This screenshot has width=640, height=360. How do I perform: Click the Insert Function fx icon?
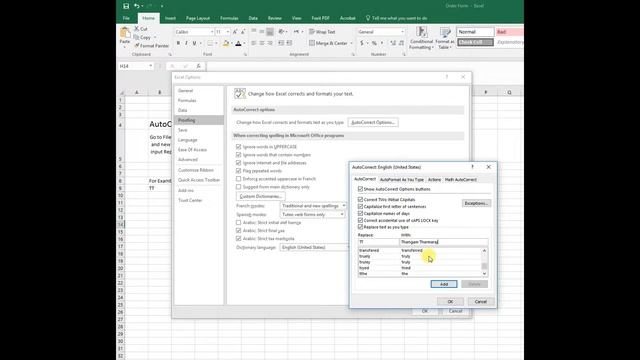coord(198,66)
